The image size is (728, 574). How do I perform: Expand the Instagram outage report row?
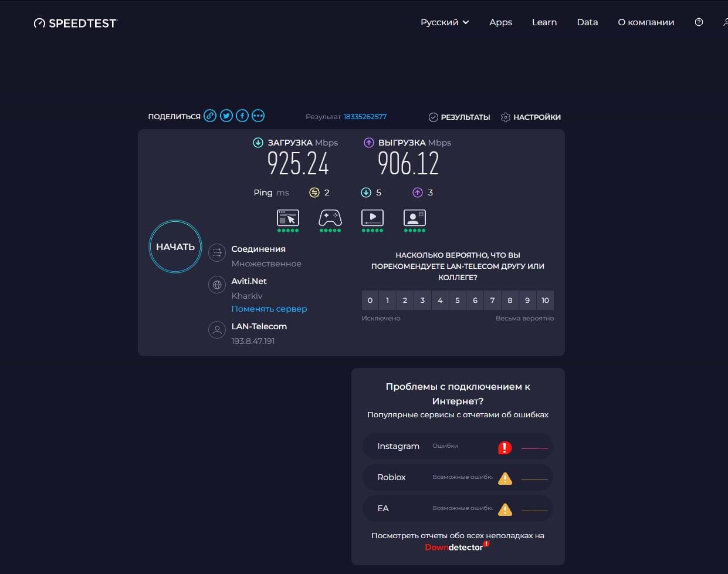[x=458, y=446]
